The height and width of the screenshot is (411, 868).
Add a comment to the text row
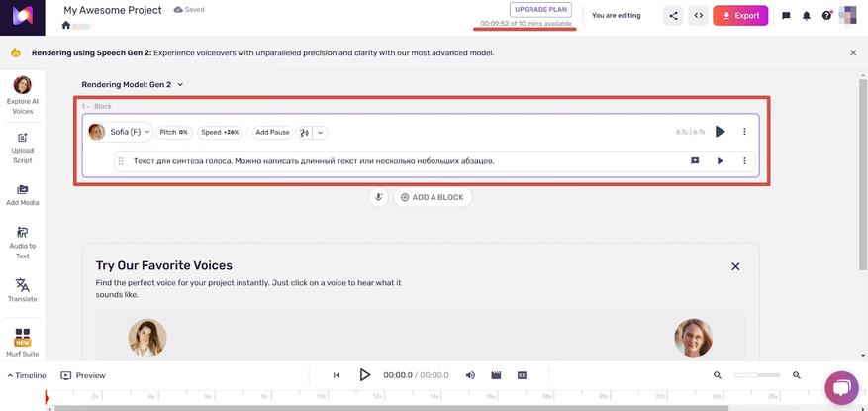(695, 161)
